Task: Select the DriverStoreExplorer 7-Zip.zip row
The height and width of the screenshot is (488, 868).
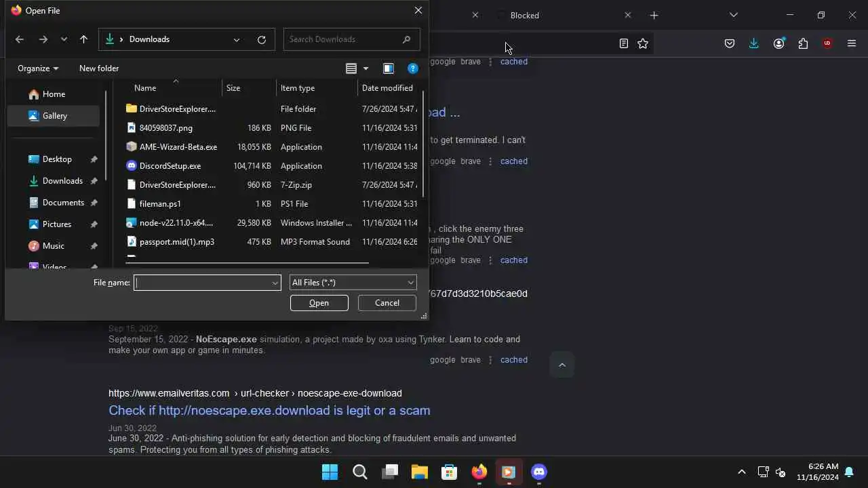Action: (271, 184)
